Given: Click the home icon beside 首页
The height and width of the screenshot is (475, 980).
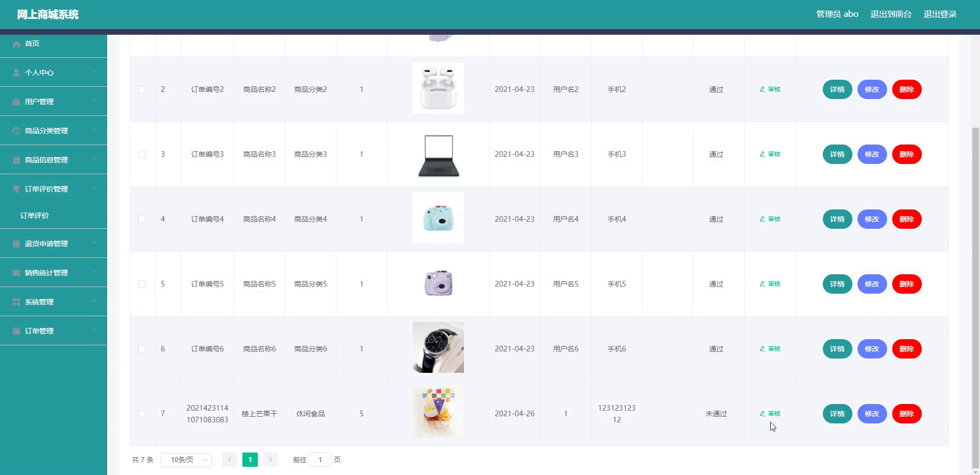Looking at the screenshot, I should 16,44.
